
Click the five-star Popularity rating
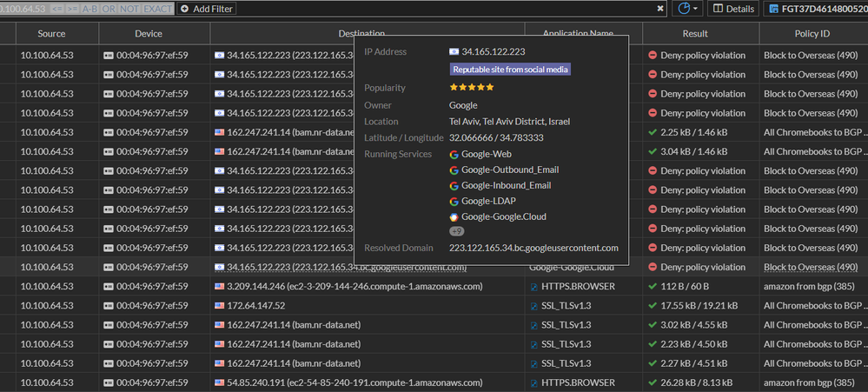click(472, 88)
